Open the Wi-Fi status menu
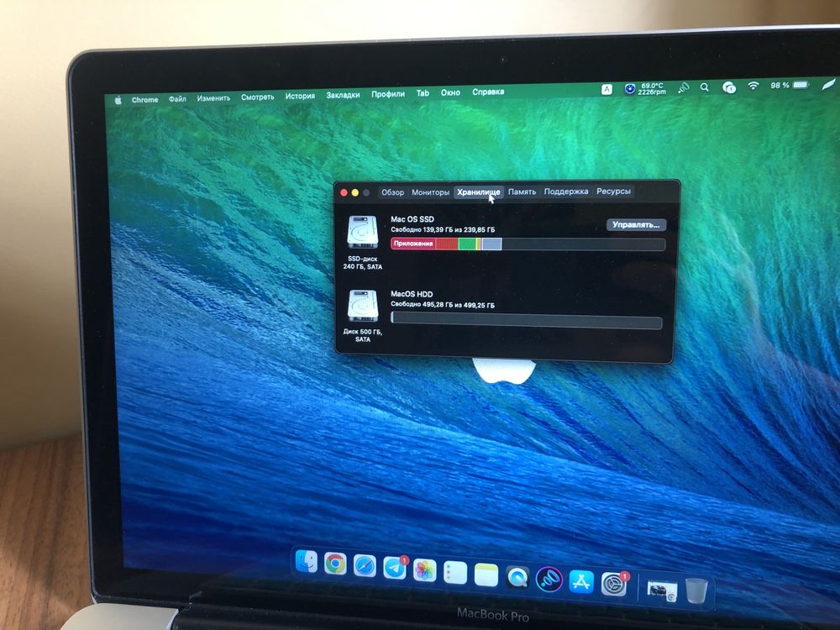The width and height of the screenshot is (840, 630). (753, 86)
